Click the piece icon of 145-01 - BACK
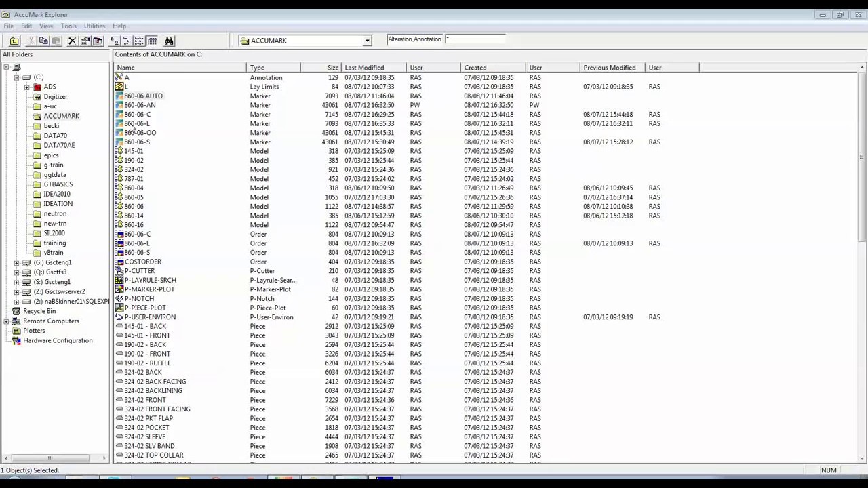The image size is (868, 488). click(119, 326)
